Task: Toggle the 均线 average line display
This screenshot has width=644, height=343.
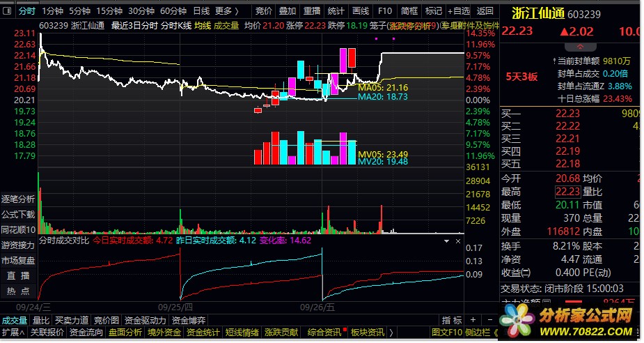Action: [x=203, y=26]
